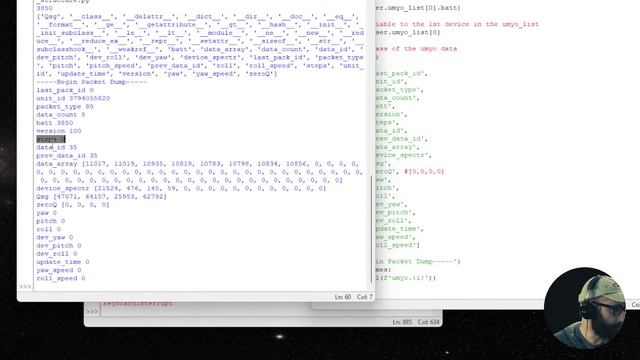640x360 pixels.
Task: Click the 'pitch 0' output line
Action: 51,221
